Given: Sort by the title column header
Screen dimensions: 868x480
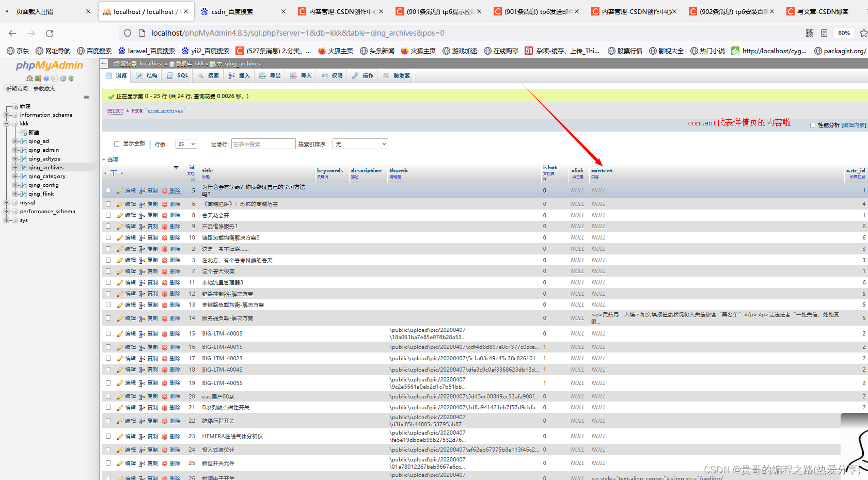Looking at the screenshot, I should (x=208, y=170).
